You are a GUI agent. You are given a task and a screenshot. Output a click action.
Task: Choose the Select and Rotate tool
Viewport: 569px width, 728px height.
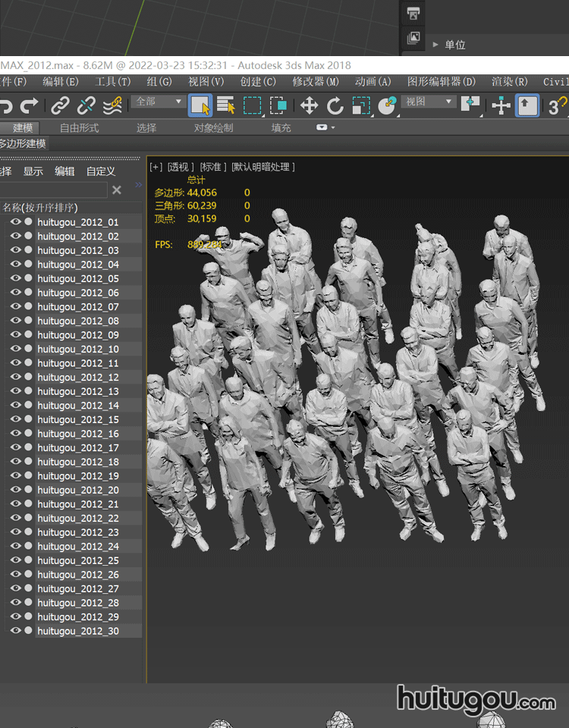[x=335, y=105]
